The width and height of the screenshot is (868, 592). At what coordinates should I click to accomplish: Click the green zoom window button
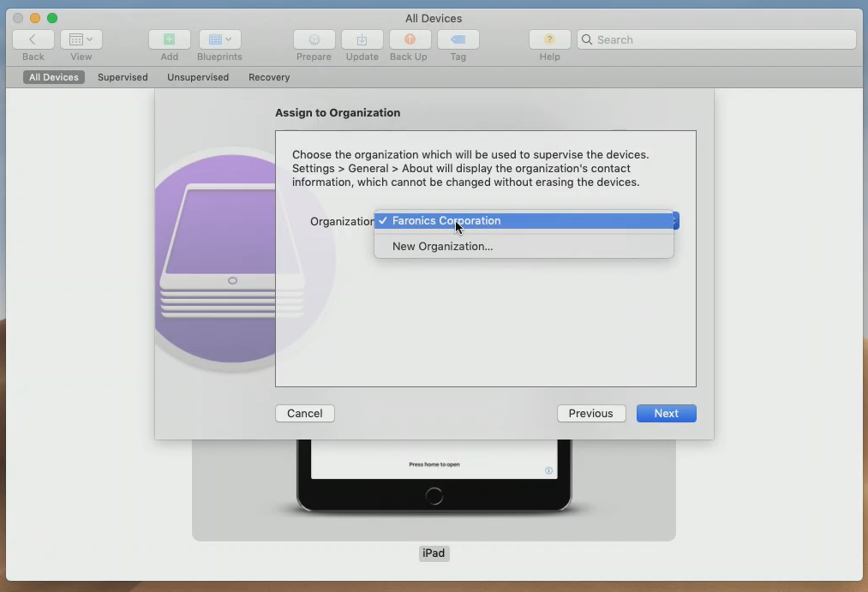[52, 18]
